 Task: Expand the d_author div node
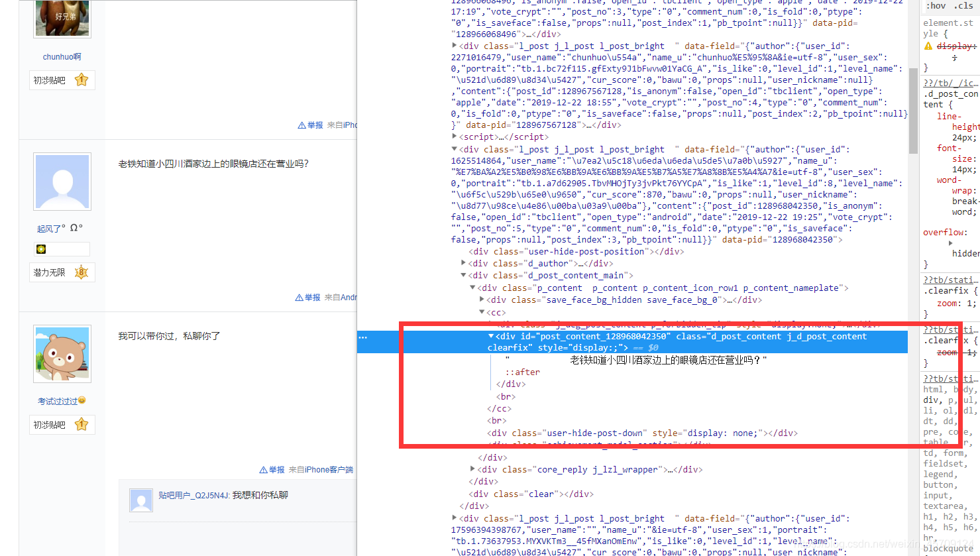[464, 263]
